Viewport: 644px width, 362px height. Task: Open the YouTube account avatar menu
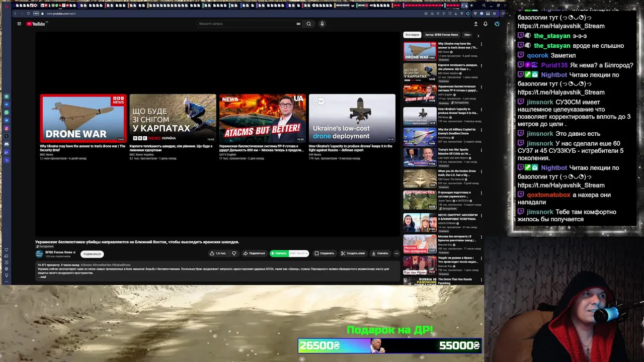point(497,24)
